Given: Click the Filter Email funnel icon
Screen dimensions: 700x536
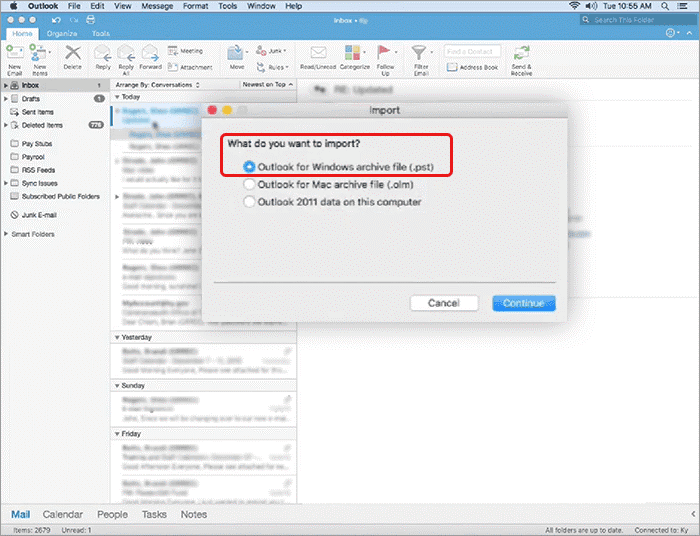Looking at the screenshot, I should point(419,53).
